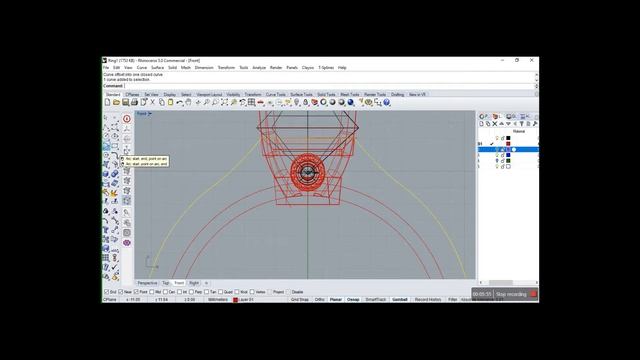
Task: Click the 4 Viewports grid icon
Action: (x=251, y=102)
